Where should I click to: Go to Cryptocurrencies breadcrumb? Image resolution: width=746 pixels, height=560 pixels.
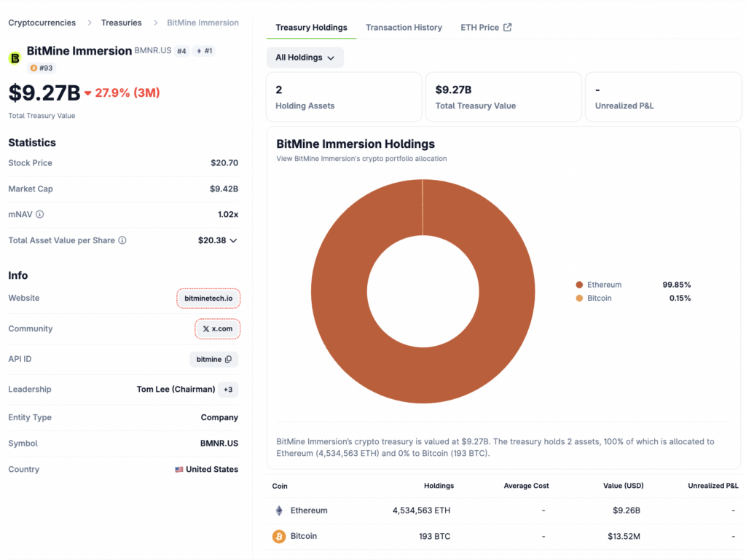pos(42,23)
